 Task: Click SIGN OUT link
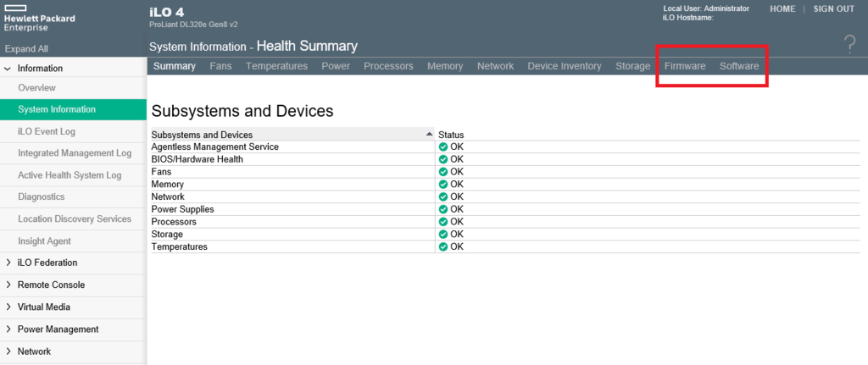coord(834,8)
